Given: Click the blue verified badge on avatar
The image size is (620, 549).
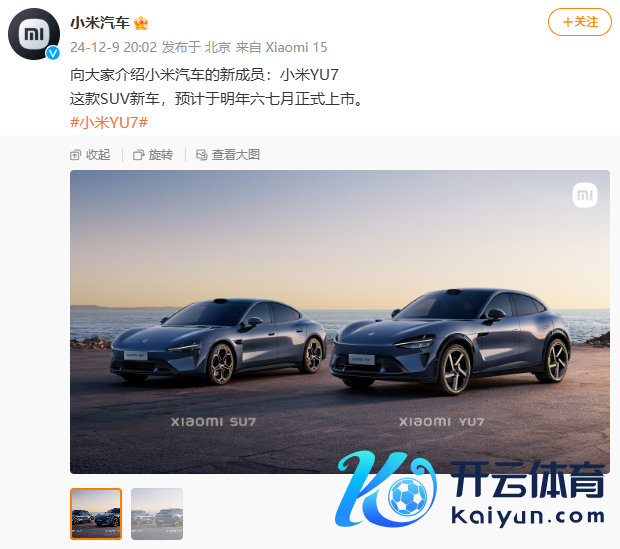Looking at the screenshot, I should pos(53,53).
